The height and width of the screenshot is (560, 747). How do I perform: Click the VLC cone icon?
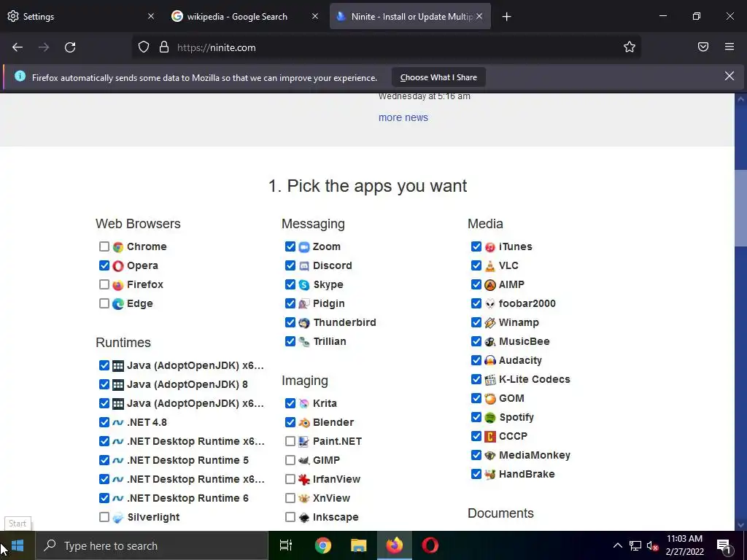[490, 265]
